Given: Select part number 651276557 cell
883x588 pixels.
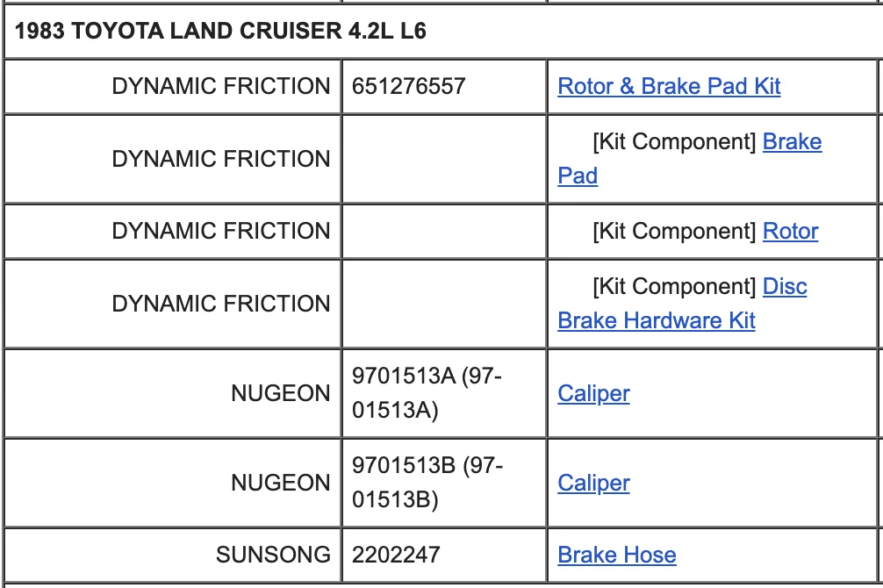Looking at the screenshot, I should [444, 86].
